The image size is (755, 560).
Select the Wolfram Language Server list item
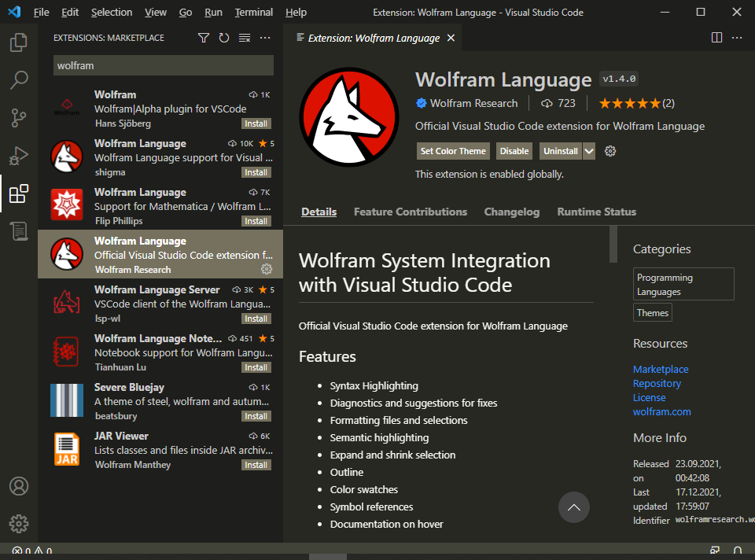click(x=160, y=304)
